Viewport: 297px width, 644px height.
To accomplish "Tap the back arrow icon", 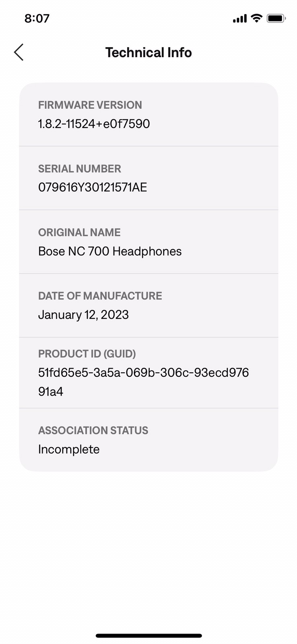I will [x=19, y=52].
